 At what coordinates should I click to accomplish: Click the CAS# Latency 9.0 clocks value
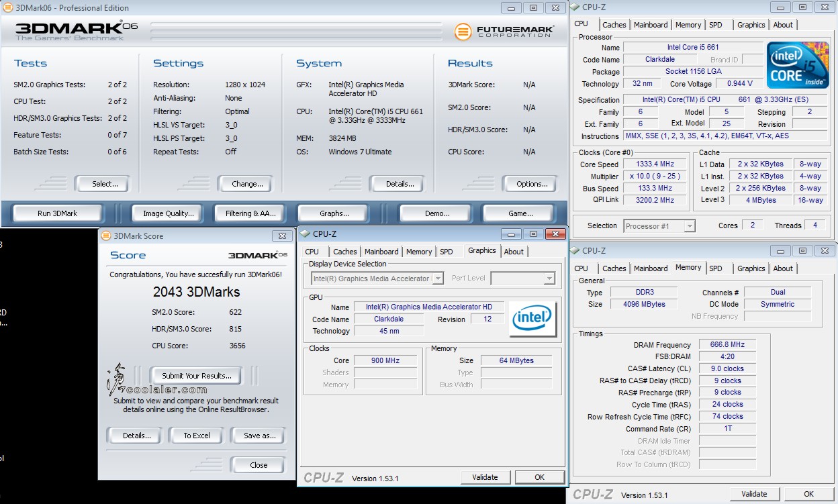click(x=727, y=369)
